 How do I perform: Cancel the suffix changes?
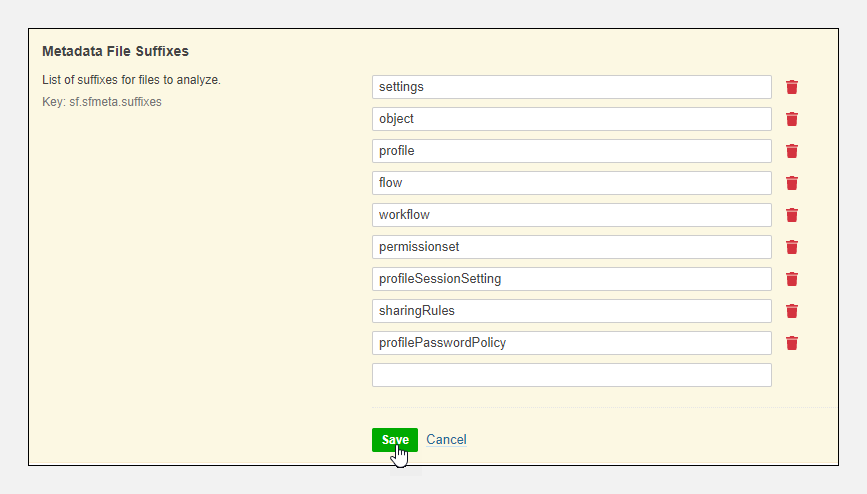coord(446,440)
